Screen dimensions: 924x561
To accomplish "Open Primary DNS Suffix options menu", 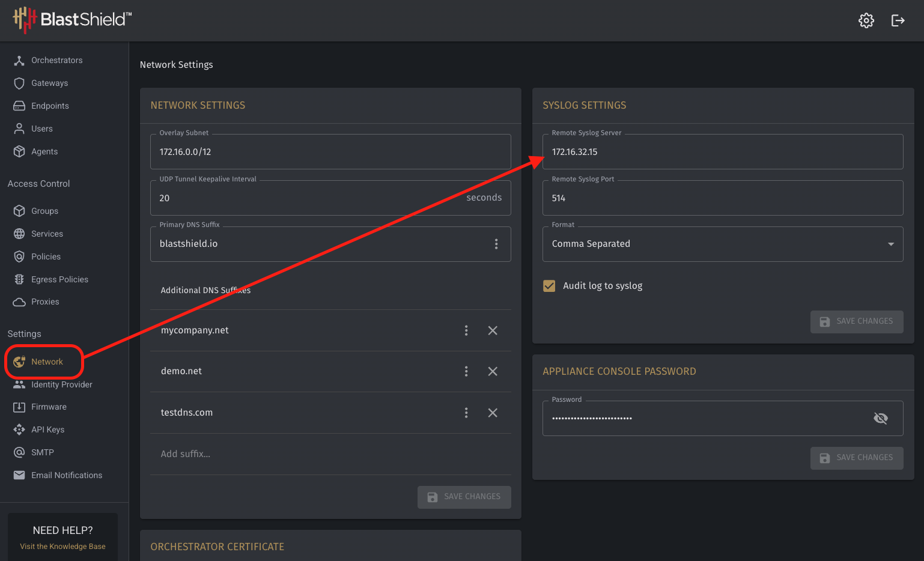I will click(x=496, y=244).
